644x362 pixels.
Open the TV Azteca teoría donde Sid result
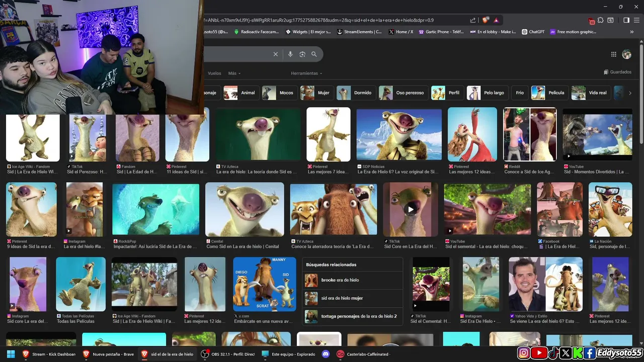click(x=258, y=134)
